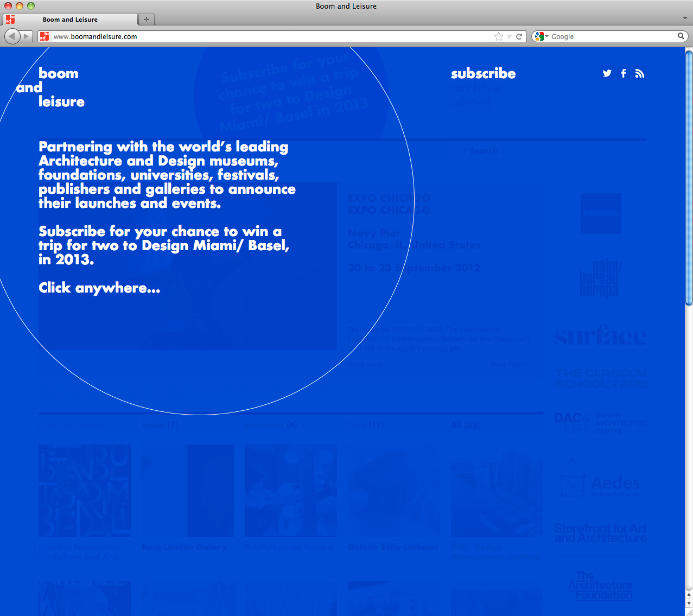The image size is (693, 616).
Task: Click the magnifier icon in the Google search box
Action: (681, 36)
